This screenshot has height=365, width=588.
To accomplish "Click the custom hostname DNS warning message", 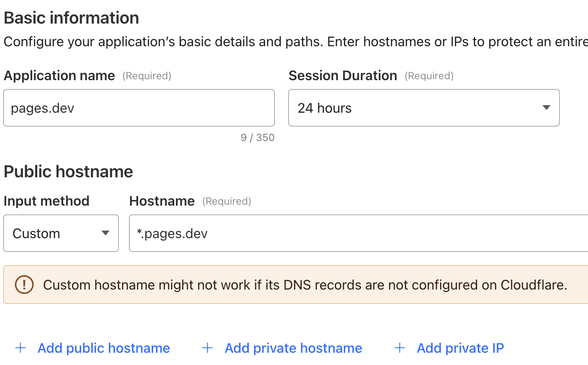I will 305,285.
